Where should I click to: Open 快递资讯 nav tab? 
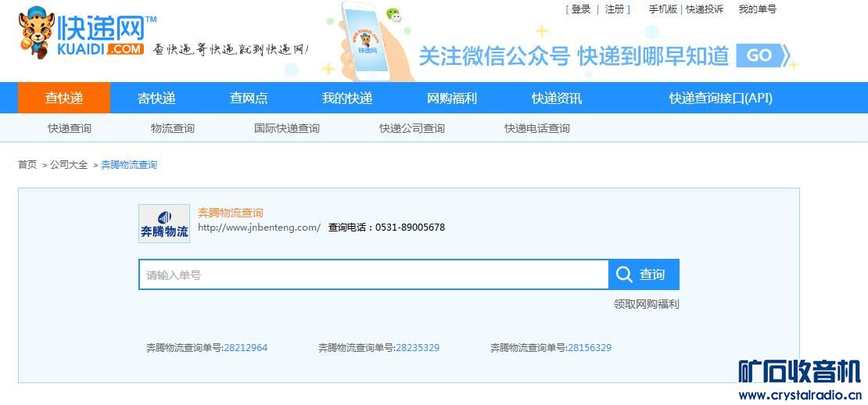(x=556, y=99)
